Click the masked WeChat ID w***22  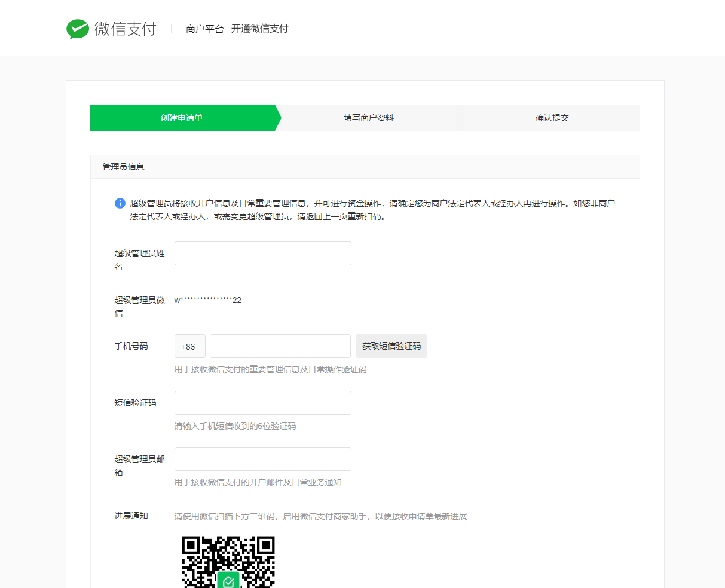208,300
